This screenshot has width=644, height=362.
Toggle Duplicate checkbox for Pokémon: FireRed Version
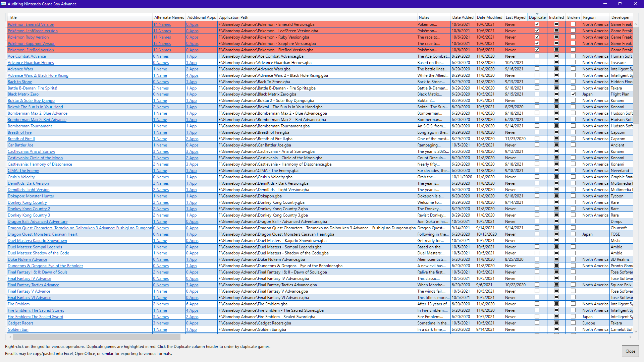tap(537, 50)
